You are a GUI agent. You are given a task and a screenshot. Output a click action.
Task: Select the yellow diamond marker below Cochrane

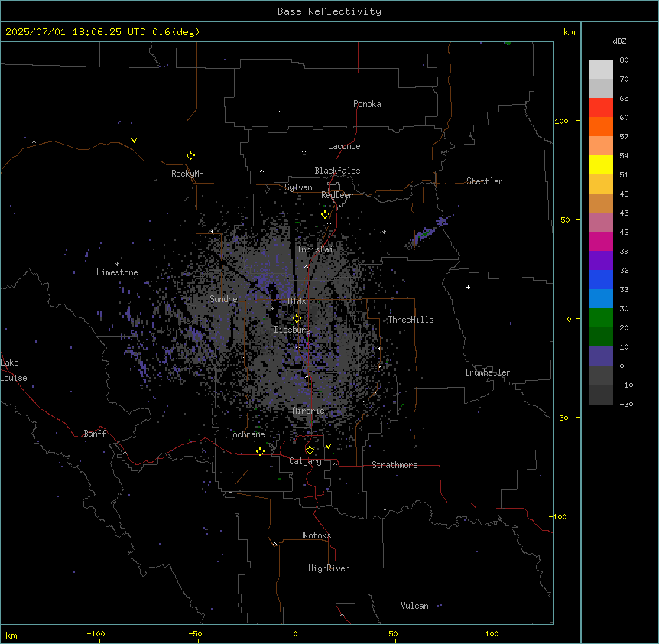click(260, 451)
